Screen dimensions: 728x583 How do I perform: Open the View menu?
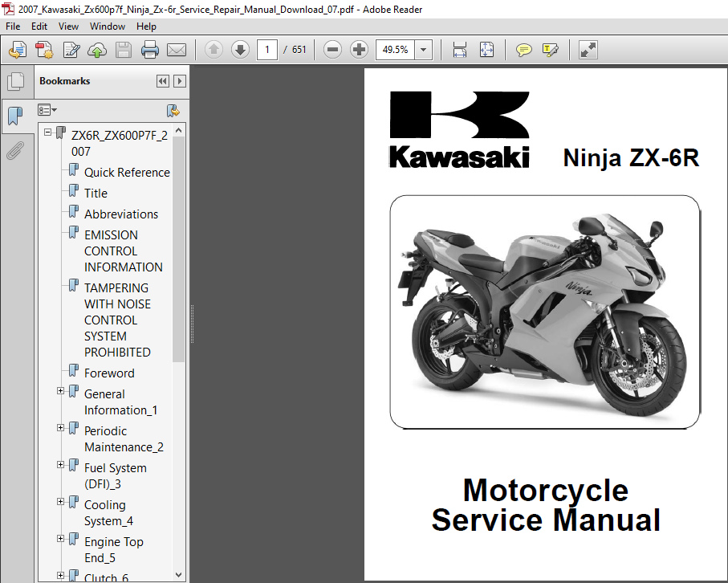coord(68,26)
